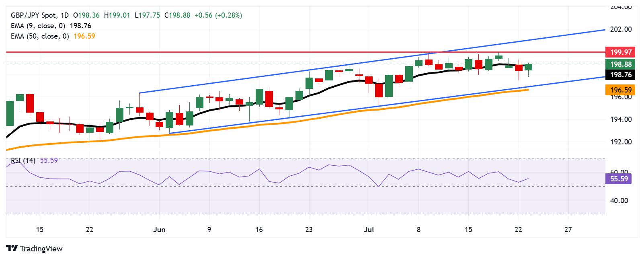Click the EMA 50 value 196.59 in legend
Image resolution: width=644 pixels, height=259 pixels.
(84, 36)
